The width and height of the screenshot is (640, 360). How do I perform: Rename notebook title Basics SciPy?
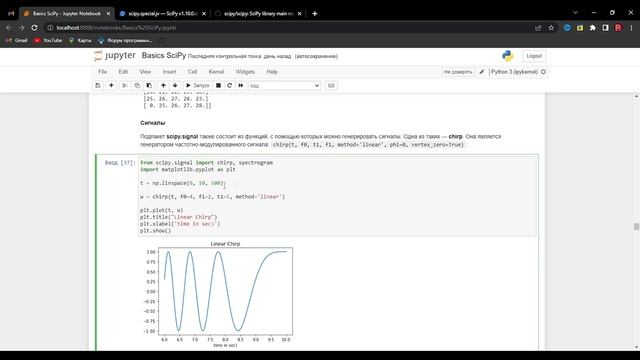tap(164, 56)
